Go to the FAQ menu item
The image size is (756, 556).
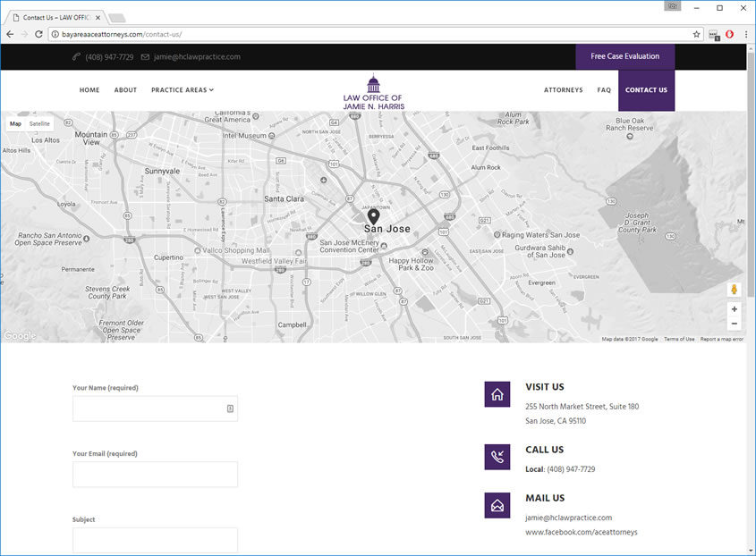pyautogui.click(x=604, y=90)
